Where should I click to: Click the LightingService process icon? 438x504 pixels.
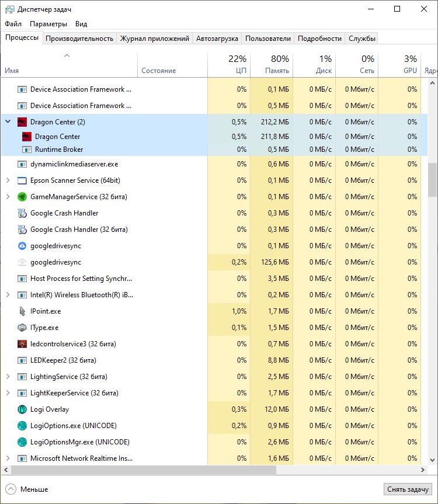pyautogui.click(x=22, y=377)
